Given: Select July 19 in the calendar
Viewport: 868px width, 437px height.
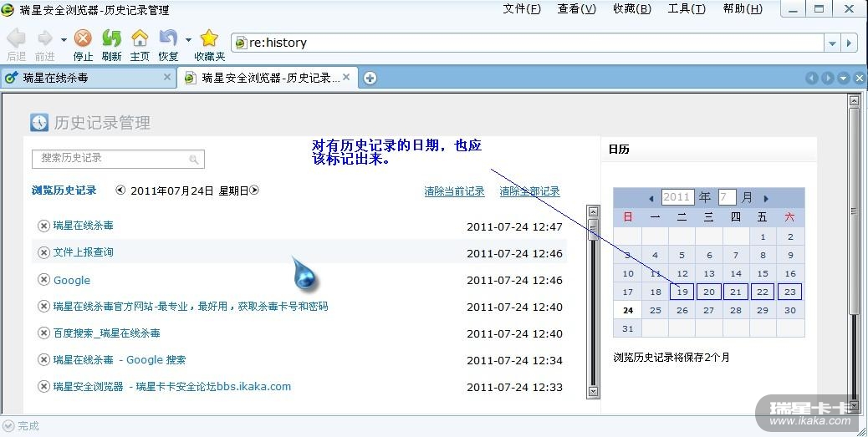Looking at the screenshot, I should click(x=682, y=292).
